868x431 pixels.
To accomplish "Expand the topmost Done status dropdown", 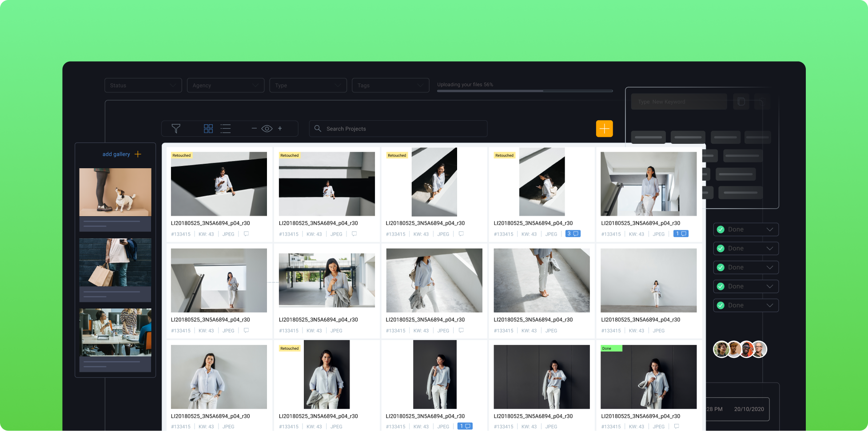I will point(746,229).
